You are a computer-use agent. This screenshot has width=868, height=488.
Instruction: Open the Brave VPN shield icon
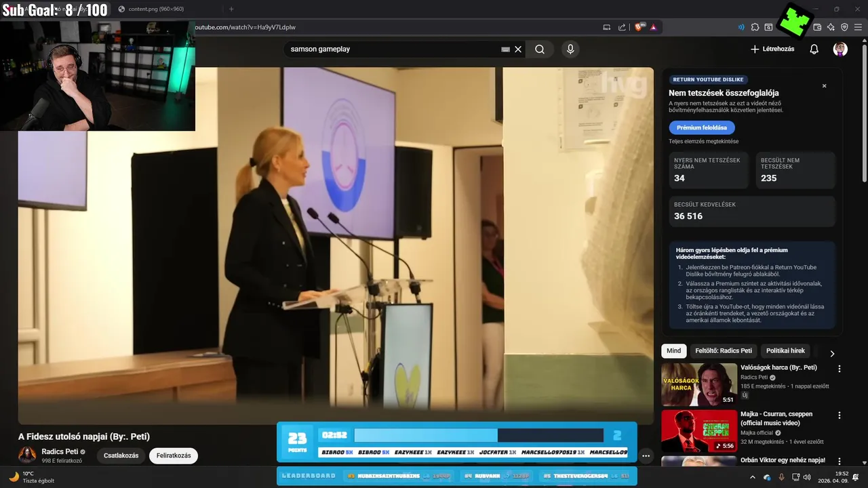(x=844, y=27)
